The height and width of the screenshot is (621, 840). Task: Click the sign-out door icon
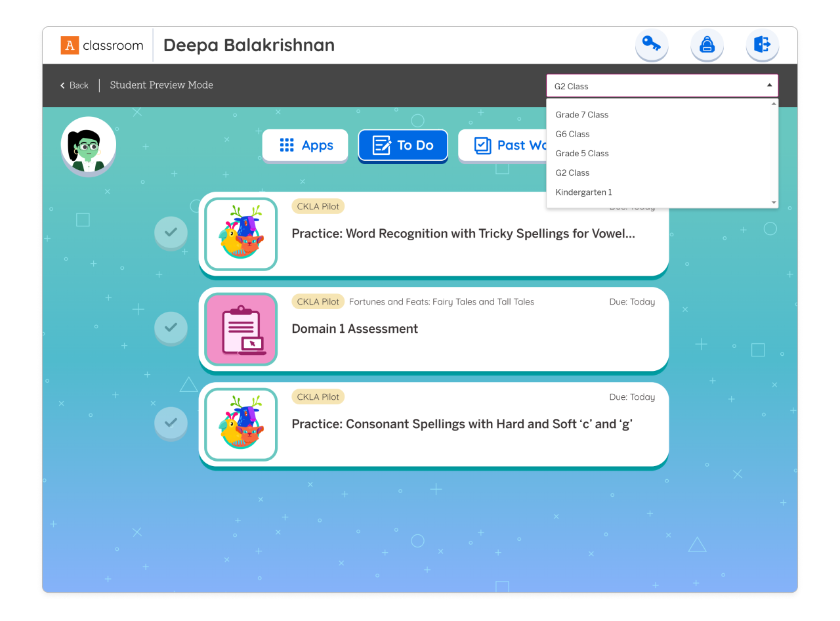(763, 45)
